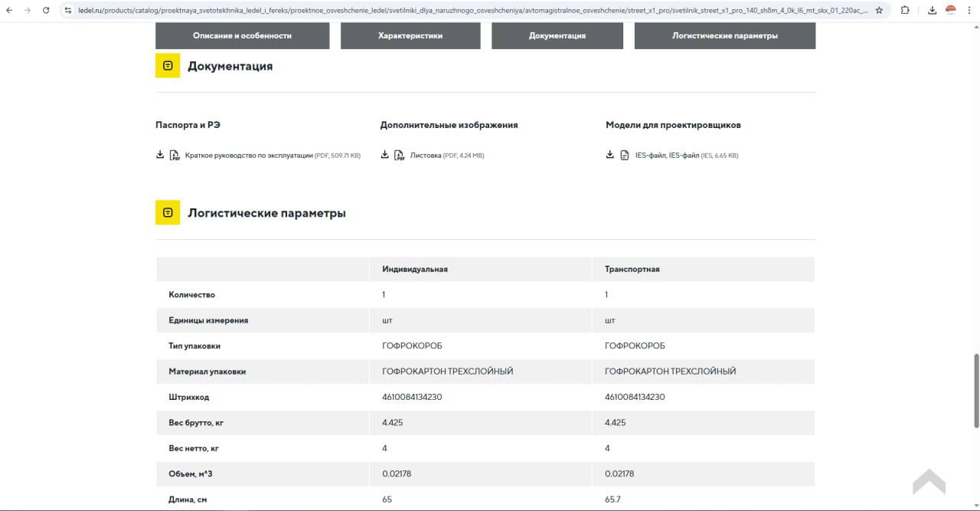980x511 pixels.
Task: Switch to the Описание и особенности tab
Action: point(243,35)
